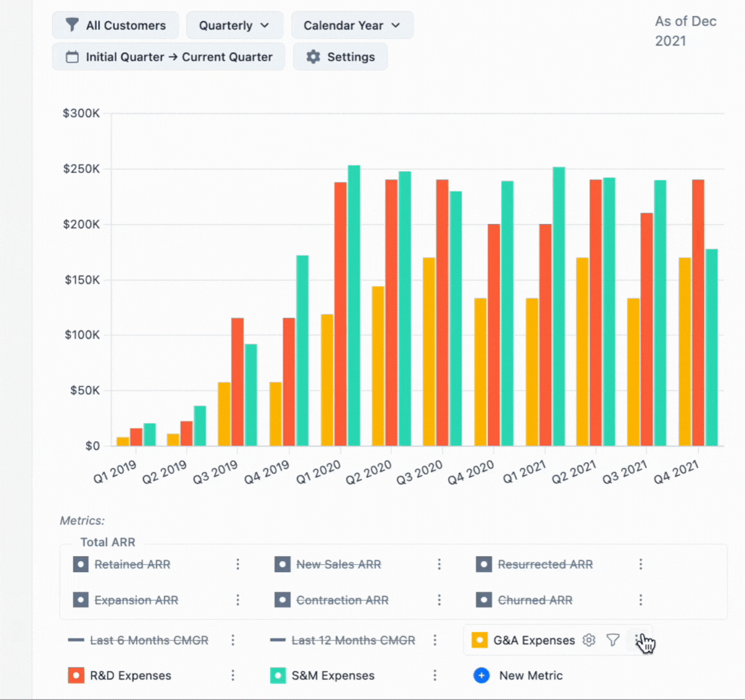Click the blue plus icon for New Metric
The width and height of the screenshot is (745, 700).
pyautogui.click(x=481, y=675)
